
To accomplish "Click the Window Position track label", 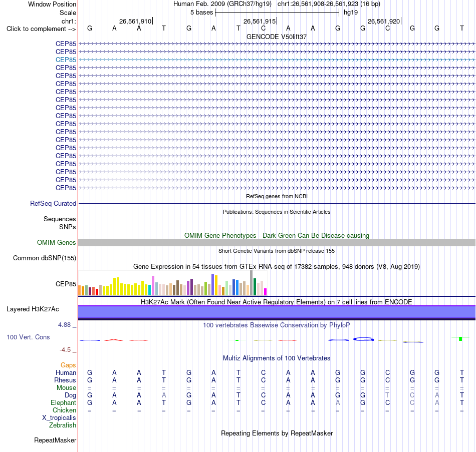I will pyautogui.click(x=52, y=4).
